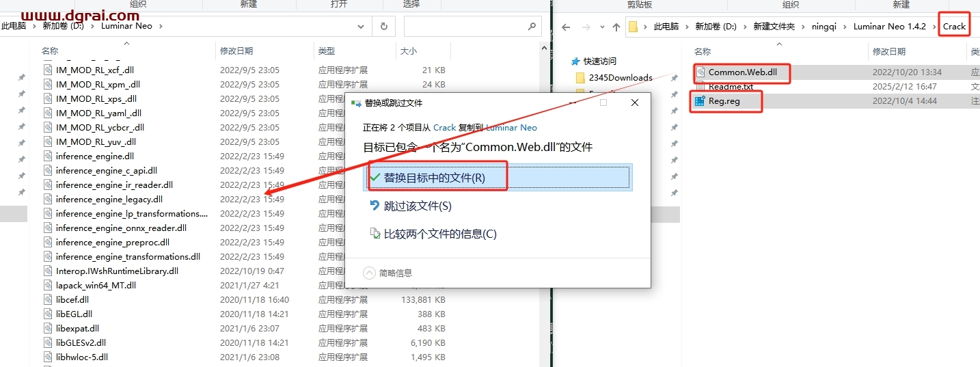Click the 替换或跳过文件 dialog title icon
The height and width of the screenshot is (367, 980).
coord(356,103)
